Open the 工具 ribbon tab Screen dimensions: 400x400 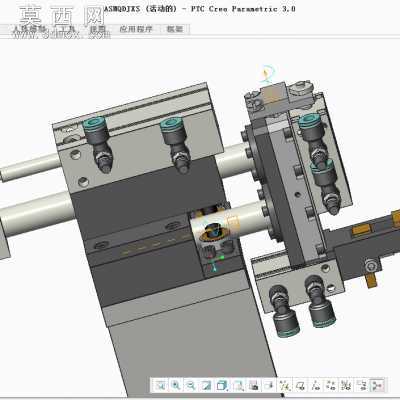click(x=67, y=29)
